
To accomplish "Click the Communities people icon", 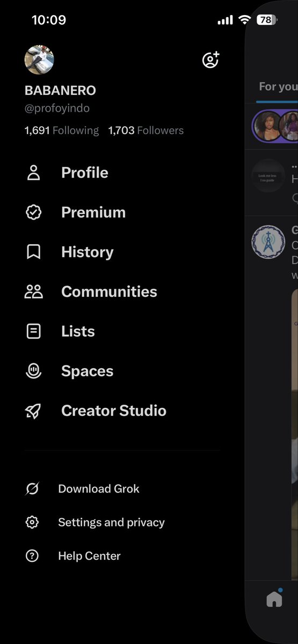I will [x=33, y=292].
